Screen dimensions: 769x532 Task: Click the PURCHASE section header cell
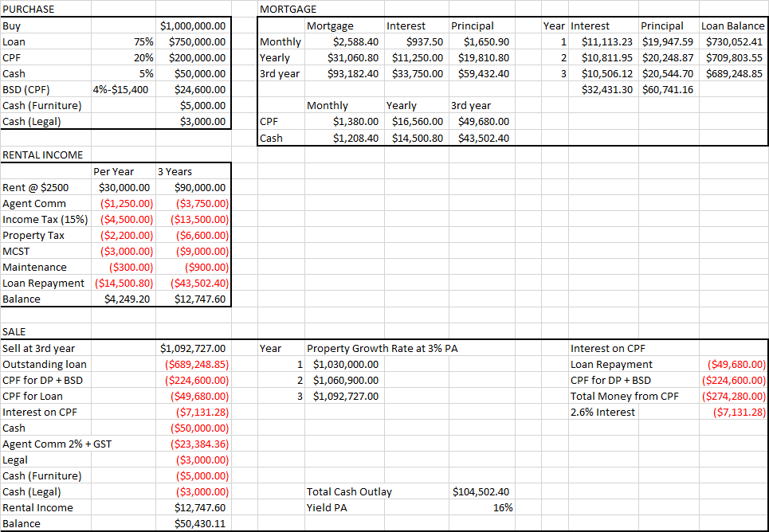click(29, 9)
